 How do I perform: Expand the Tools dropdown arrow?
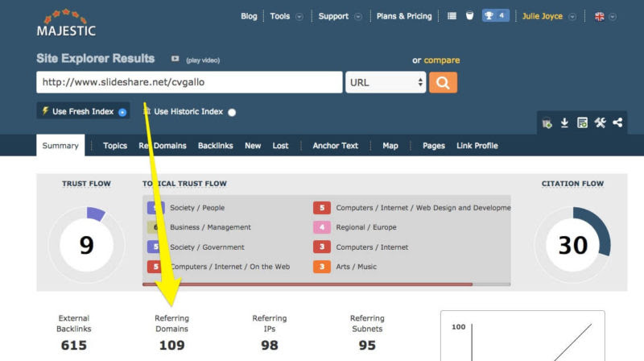(299, 17)
